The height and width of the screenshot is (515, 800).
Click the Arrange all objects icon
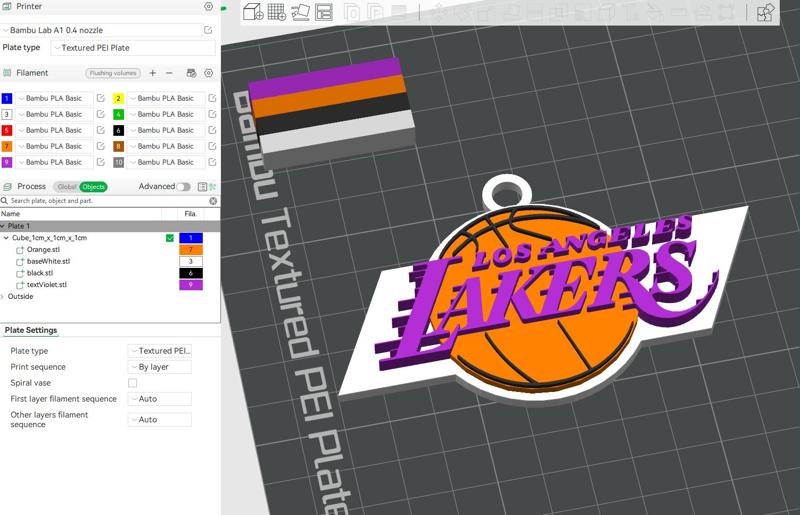coord(323,12)
